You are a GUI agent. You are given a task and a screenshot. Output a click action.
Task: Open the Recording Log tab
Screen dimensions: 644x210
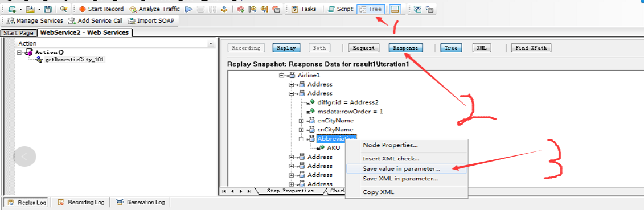tap(81, 203)
